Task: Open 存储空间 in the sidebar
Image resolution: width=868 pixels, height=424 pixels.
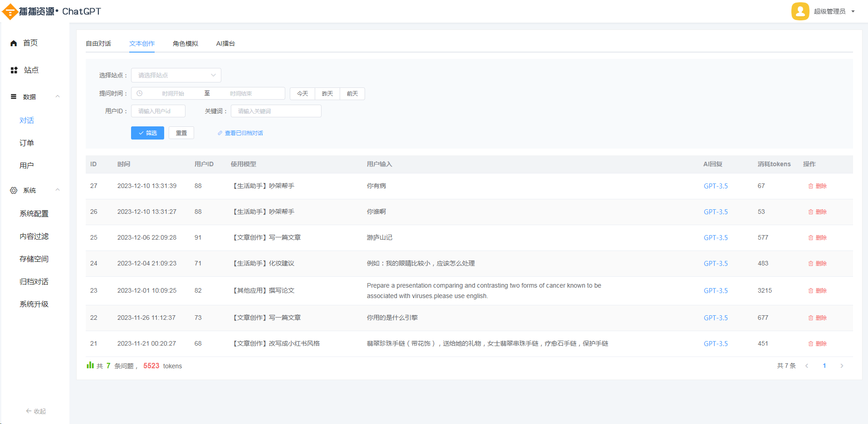Action: [34, 259]
